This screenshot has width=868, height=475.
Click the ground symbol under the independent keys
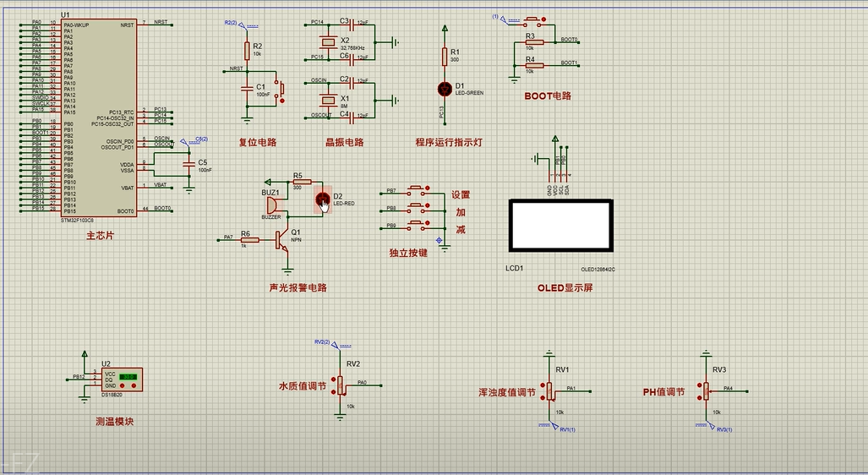(445, 249)
